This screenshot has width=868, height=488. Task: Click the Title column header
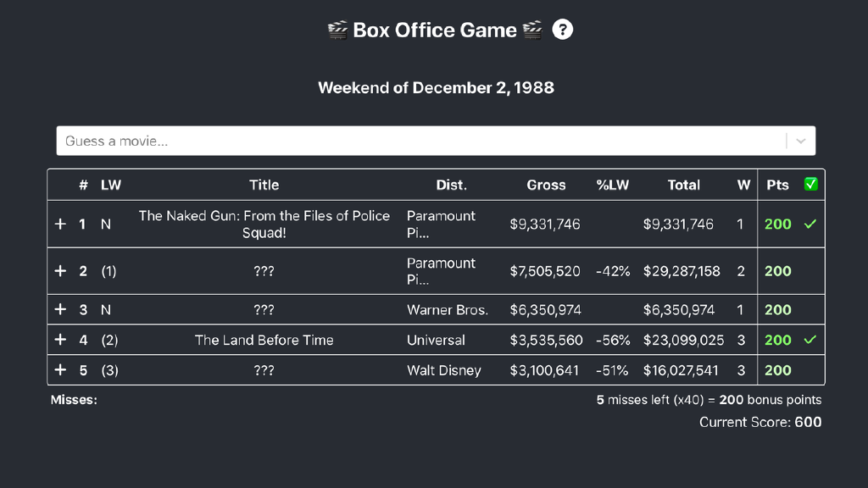(x=264, y=185)
